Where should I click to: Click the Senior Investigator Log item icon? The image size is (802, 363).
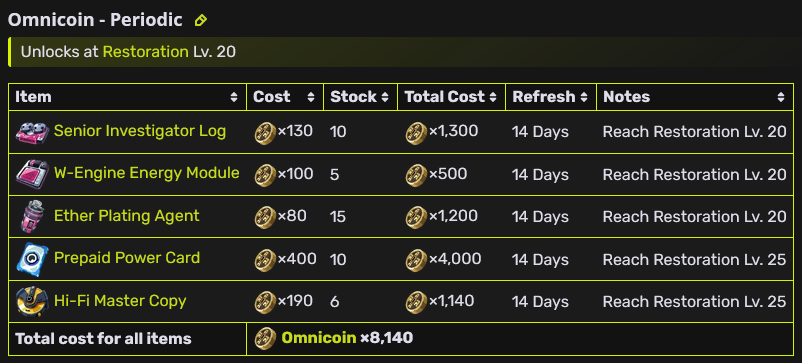[32, 132]
